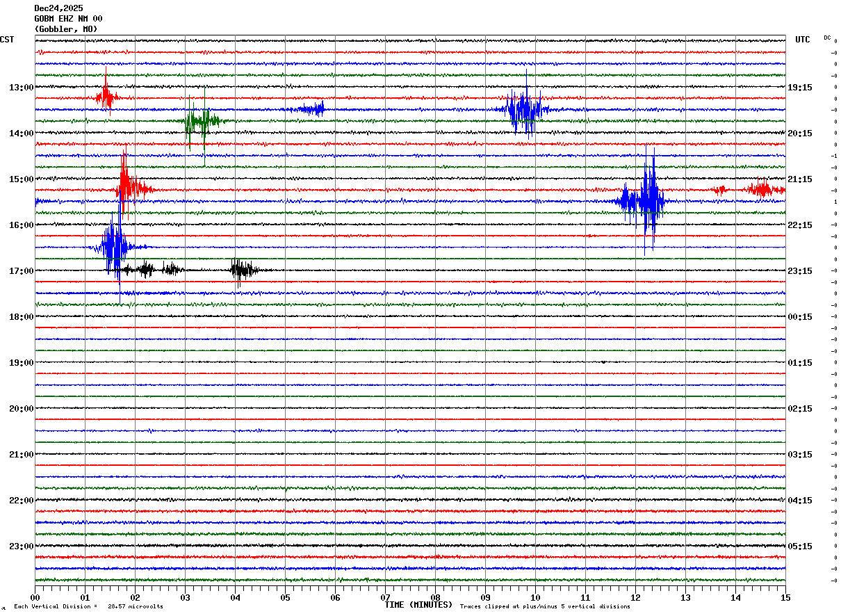Image resolution: width=841 pixels, height=616 pixels.
Task: Click the "CST" timezone label
Action: coord(7,40)
